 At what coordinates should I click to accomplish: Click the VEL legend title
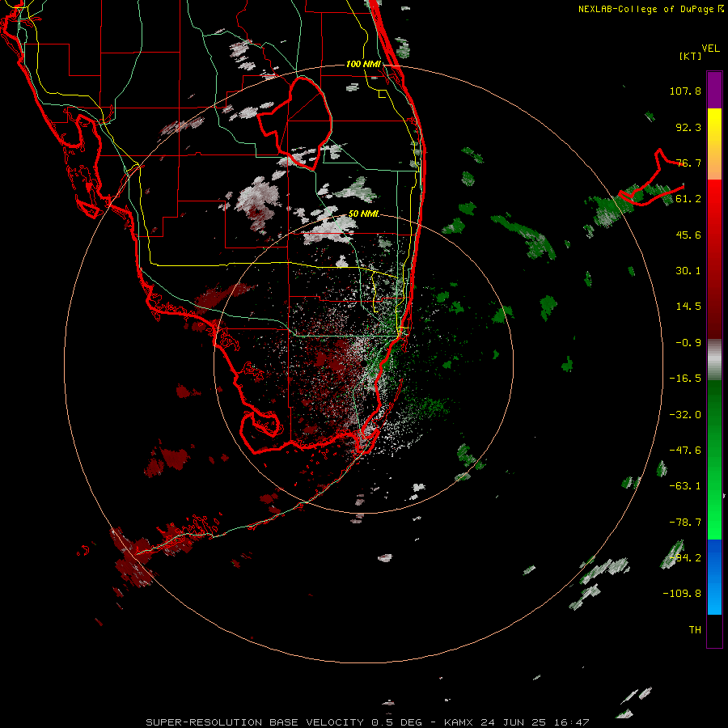[711, 49]
